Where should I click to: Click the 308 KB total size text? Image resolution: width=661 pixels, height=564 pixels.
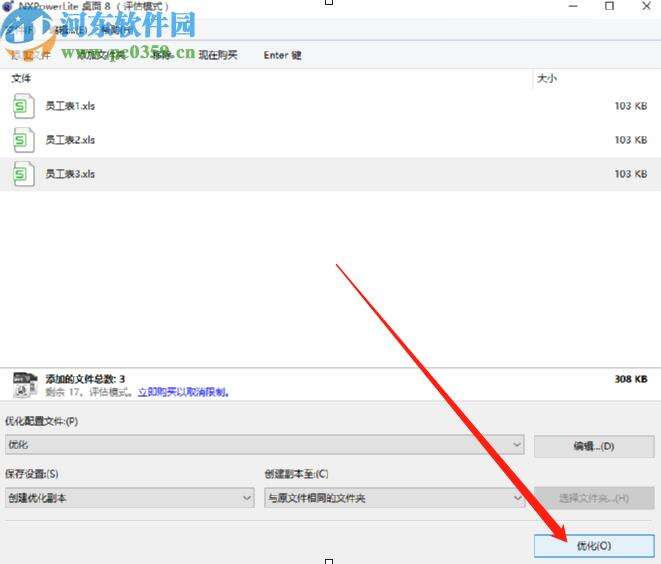point(631,379)
